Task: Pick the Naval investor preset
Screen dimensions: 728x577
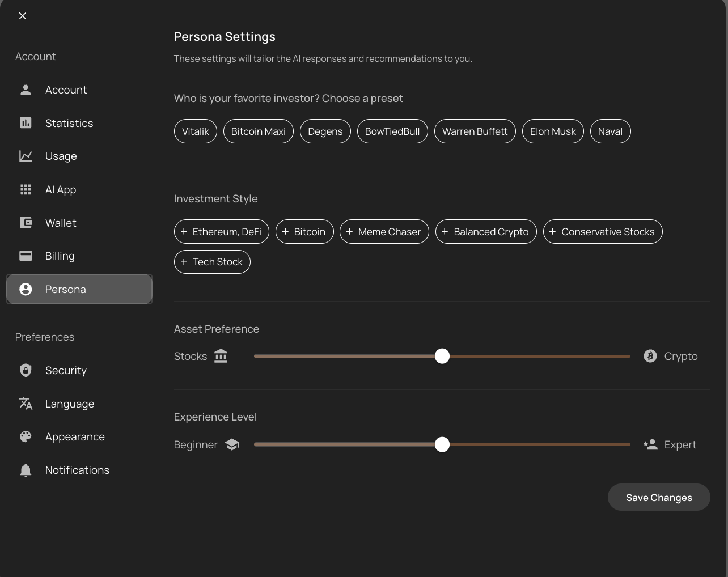Action: 610,131
